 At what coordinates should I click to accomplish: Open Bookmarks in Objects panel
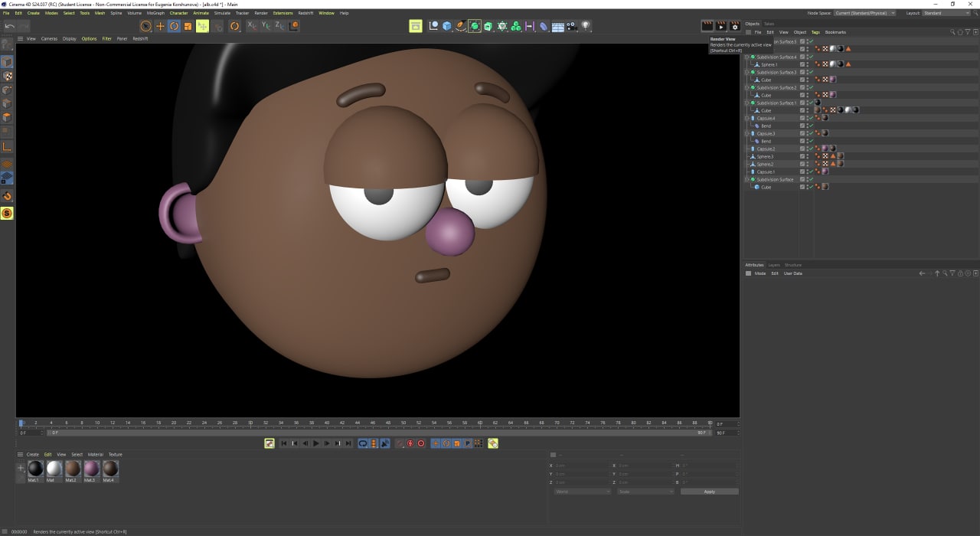835,32
